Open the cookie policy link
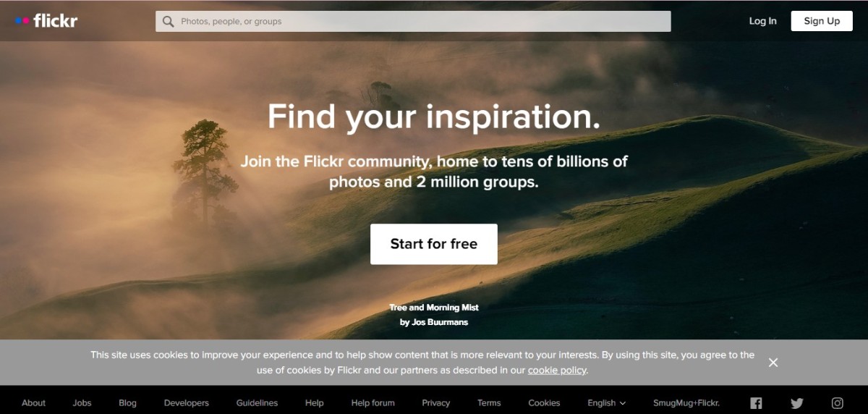Screen dimensions: 868x414 pyautogui.click(x=557, y=370)
